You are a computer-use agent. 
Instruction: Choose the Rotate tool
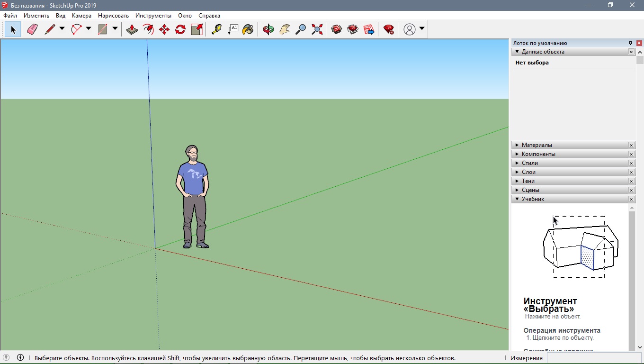(180, 29)
